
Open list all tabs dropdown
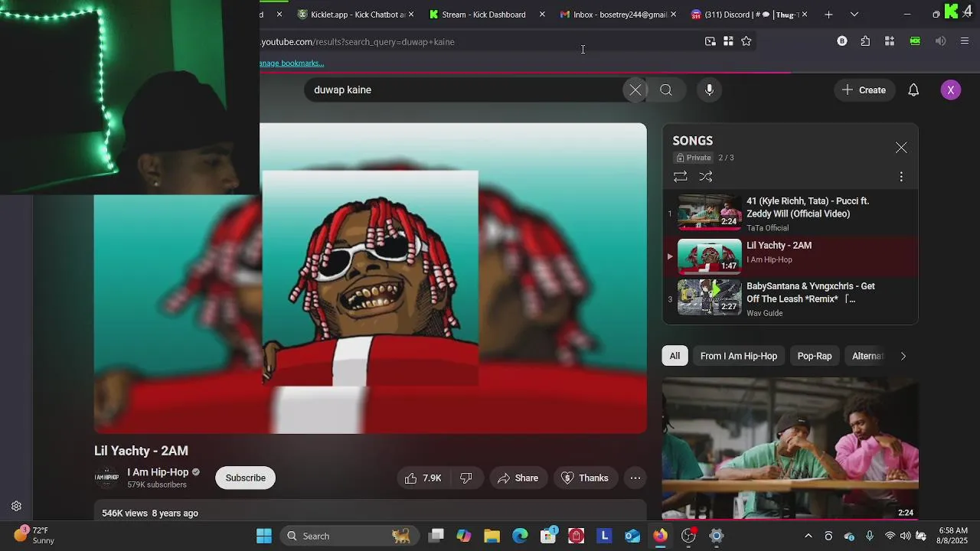(x=854, y=15)
